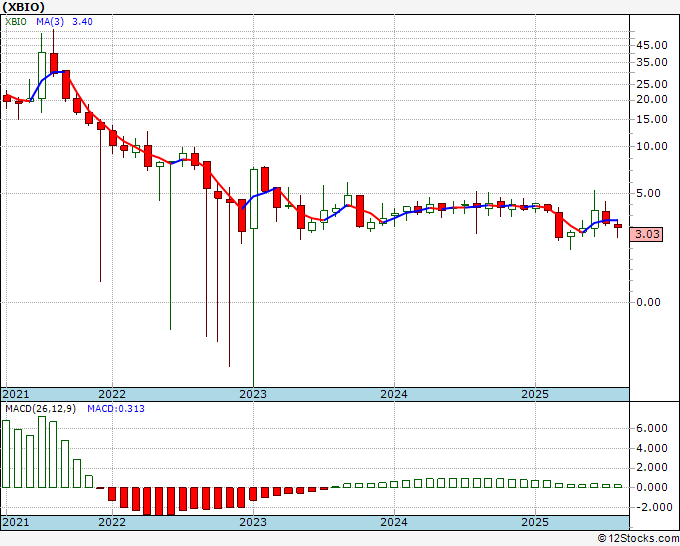Image resolution: width=680 pixels, height=546 pixels.
Task: Click the 15.00 price axis label
Action: pos(651,119)
